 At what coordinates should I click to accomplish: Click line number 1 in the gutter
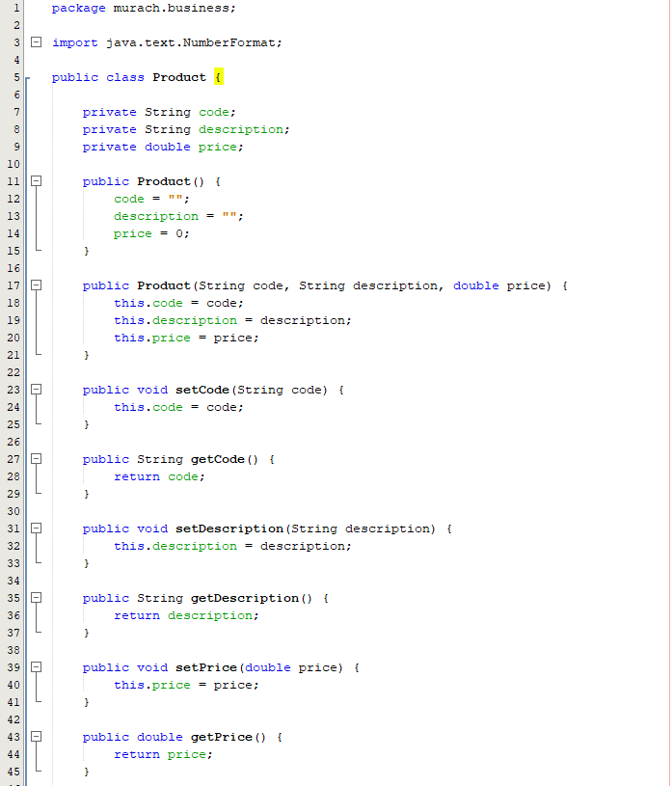(x=16, y=8)
